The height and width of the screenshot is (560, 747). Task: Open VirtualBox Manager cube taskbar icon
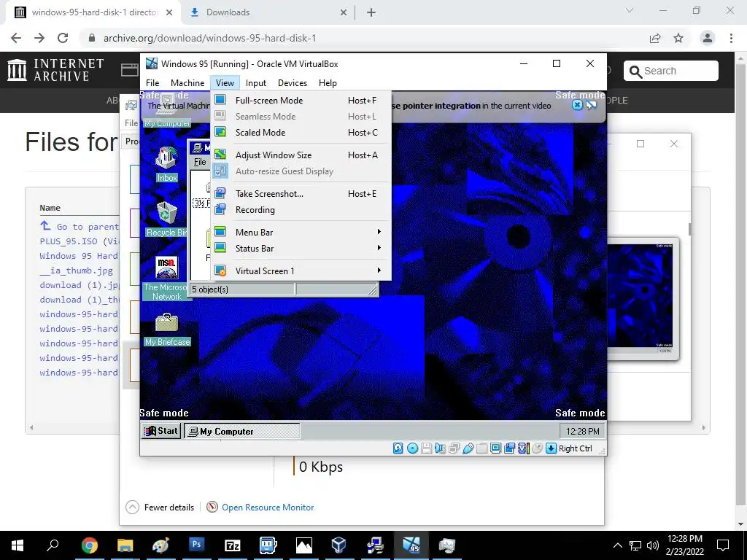[338, 544]
